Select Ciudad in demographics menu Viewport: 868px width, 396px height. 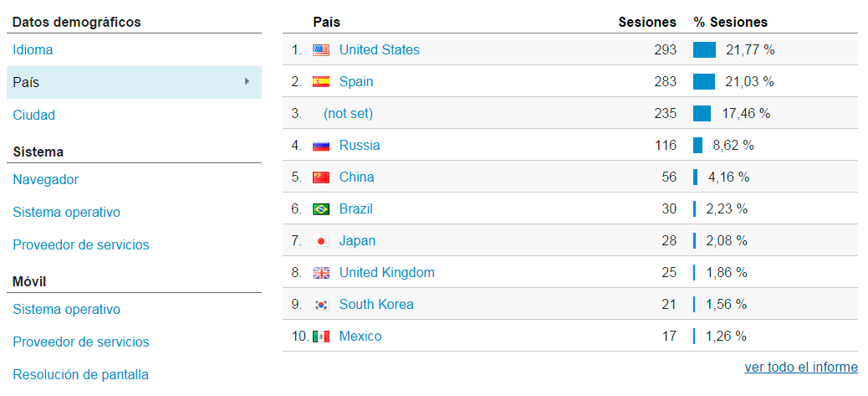point(34,116)
